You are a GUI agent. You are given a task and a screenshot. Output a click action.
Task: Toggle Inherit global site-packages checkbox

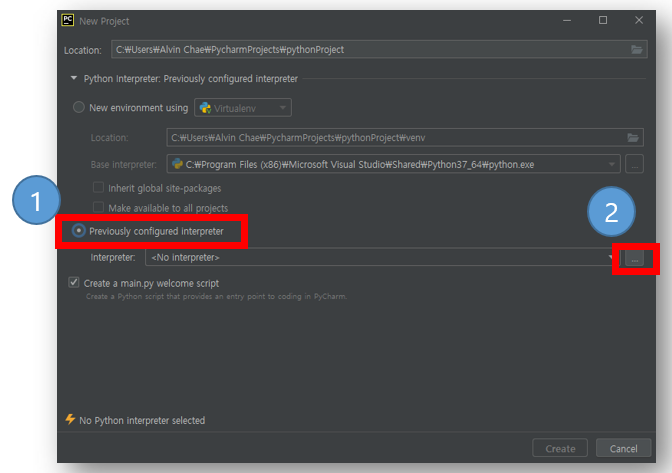pyautogui.click(x=99, y=187)
